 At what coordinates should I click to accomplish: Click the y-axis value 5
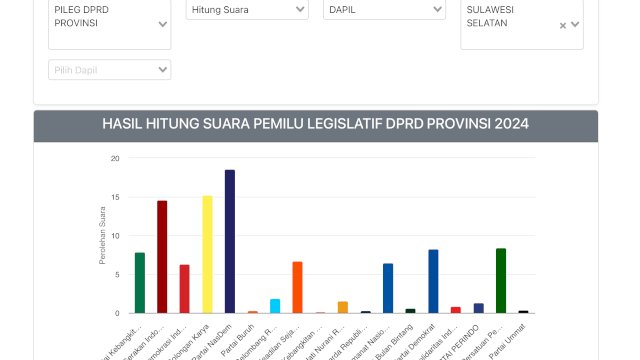117,275
